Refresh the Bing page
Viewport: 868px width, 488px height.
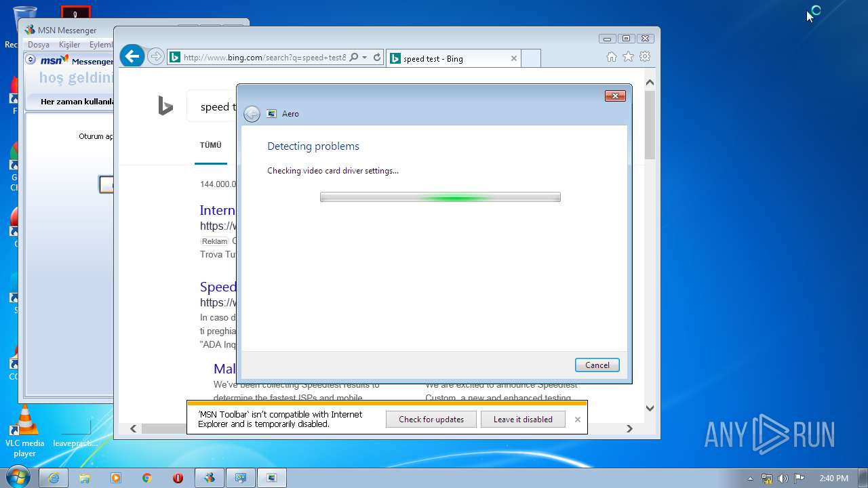click(377, 58)
